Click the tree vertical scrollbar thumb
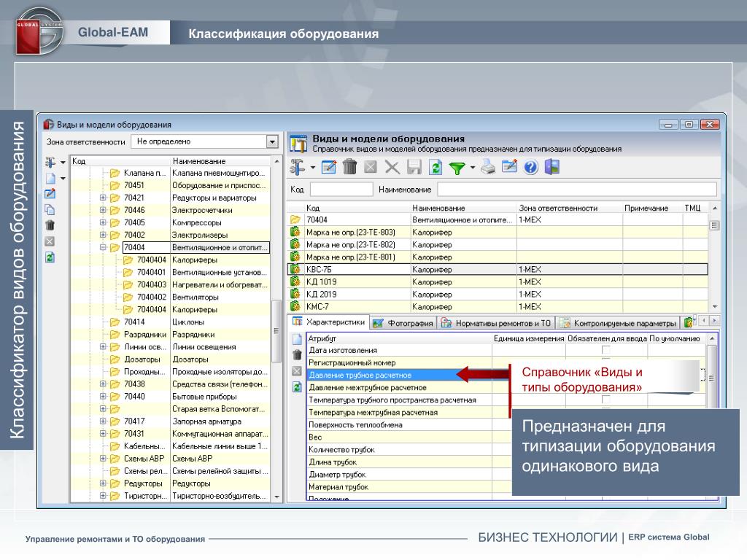The image size is (747, 560). (x=276, y=331)
